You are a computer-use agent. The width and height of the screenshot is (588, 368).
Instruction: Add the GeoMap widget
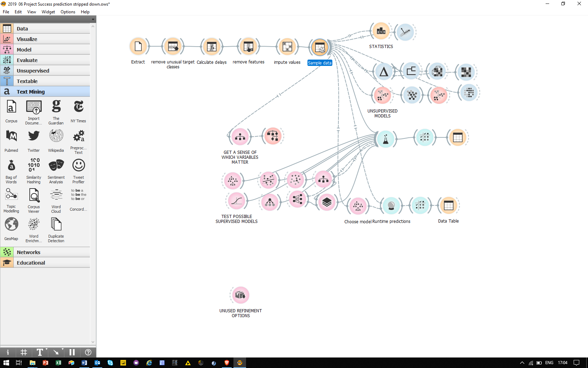(x=11, y=229)
